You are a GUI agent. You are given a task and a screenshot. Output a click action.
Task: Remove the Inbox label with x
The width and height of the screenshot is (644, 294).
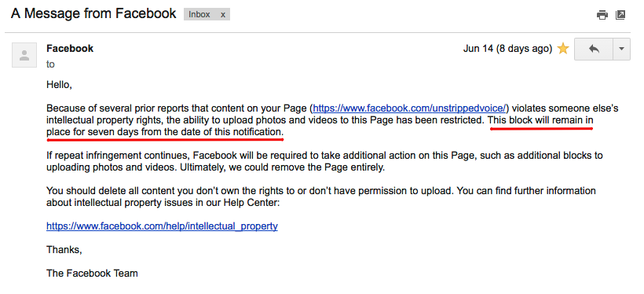coord(223,14)
